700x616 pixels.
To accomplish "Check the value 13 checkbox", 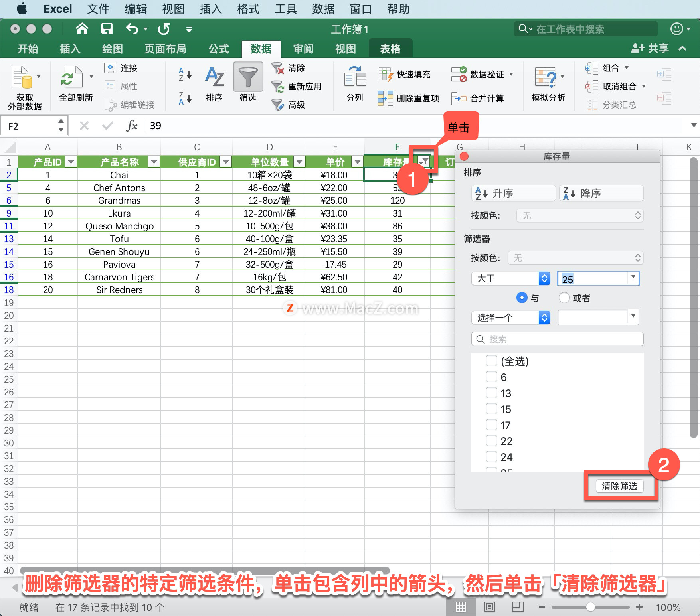I will click(x=492, y=393).
